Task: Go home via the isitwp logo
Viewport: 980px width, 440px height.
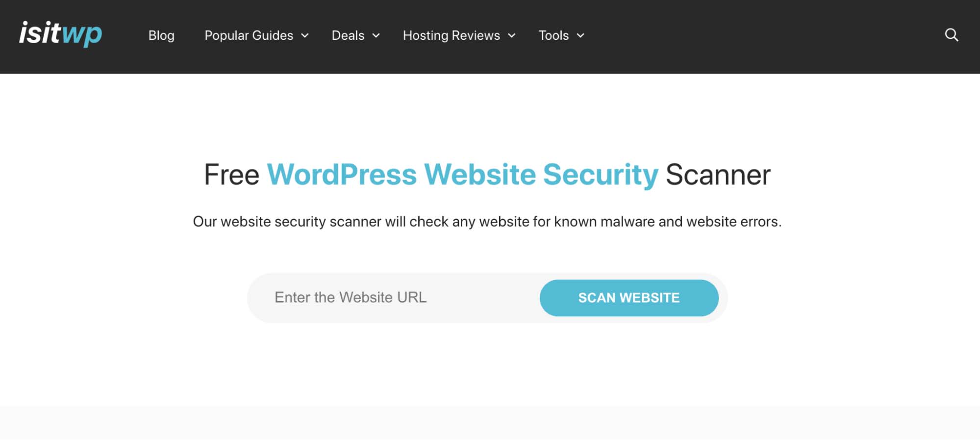Action: pyautogui.click(x=60, y=34)
